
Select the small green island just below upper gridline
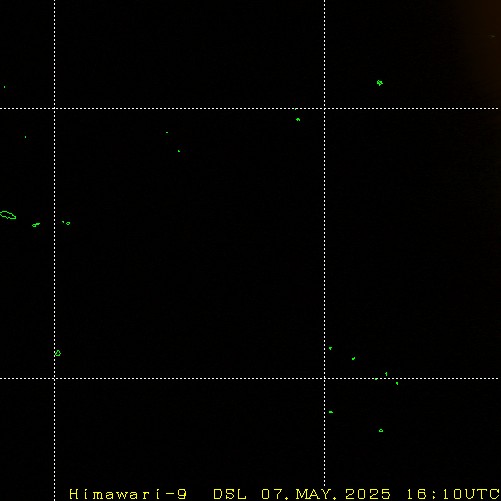click(x=298, y=119)
